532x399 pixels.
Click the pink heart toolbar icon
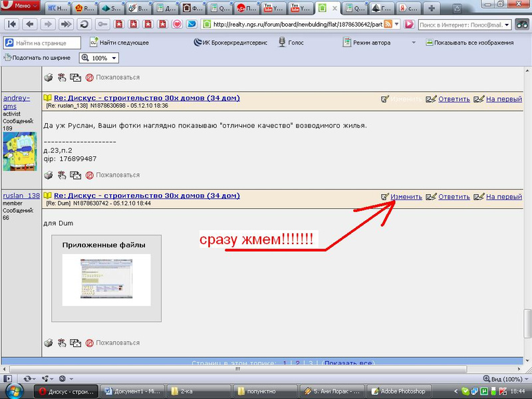click(x=177, y=24)
